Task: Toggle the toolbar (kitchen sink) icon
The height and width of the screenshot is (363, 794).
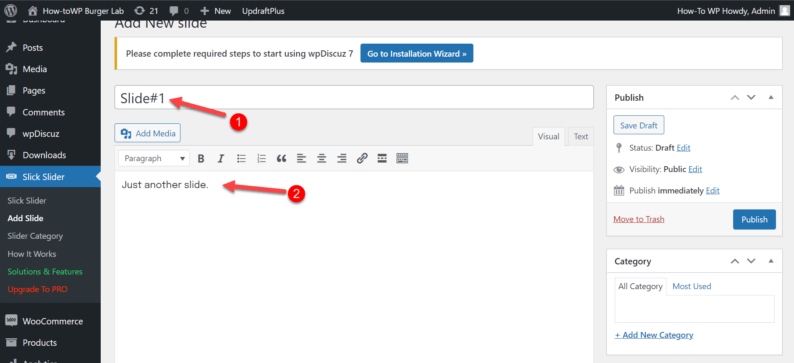Action: 402,158
